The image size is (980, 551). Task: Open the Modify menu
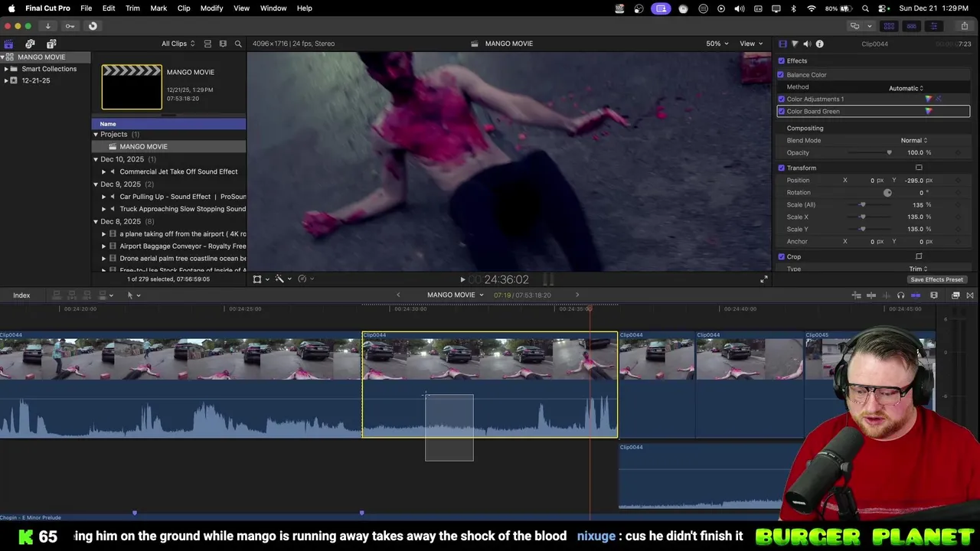211,8
